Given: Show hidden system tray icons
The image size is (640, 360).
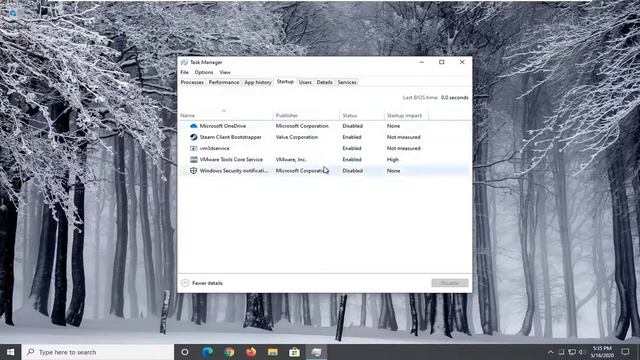Looking at the screenshot, I should (551, 352).
